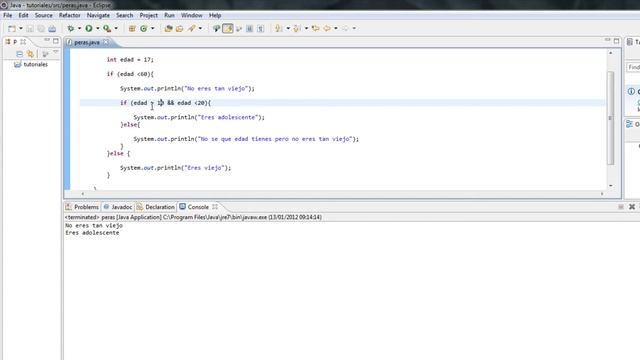The height and width of the screenshot is (360, 640).
Task: Switch to the Javadoc tab
Action: pyautogui.click(x=118, y=207)
